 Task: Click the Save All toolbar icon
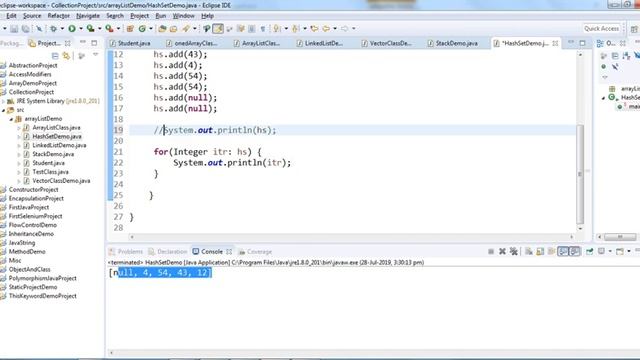[25, 29]
